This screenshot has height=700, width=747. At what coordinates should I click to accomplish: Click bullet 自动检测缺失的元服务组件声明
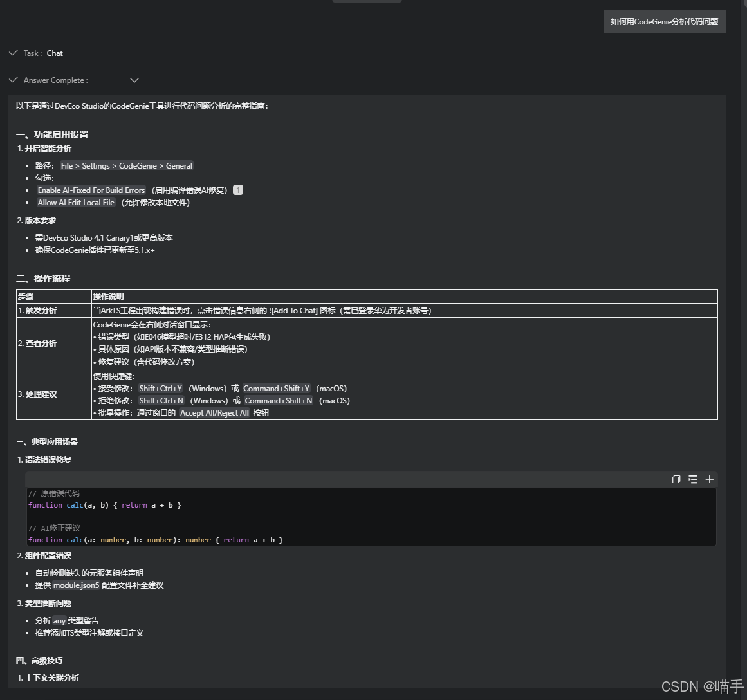(89, 573)
